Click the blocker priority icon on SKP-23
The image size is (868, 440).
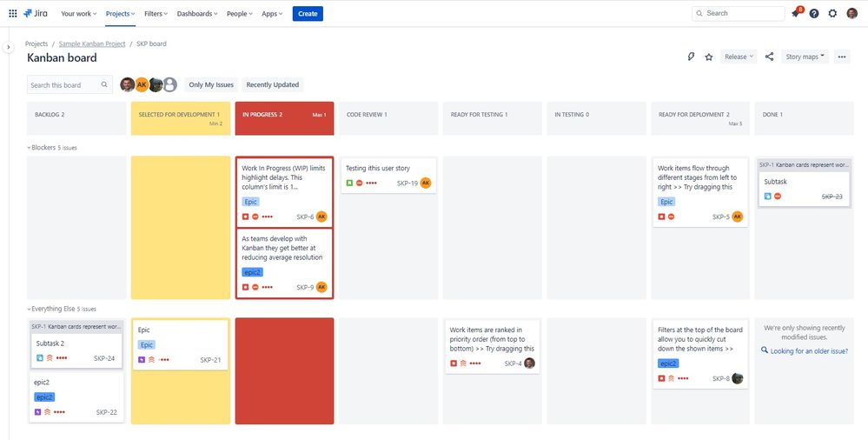(x=778, y=197)
